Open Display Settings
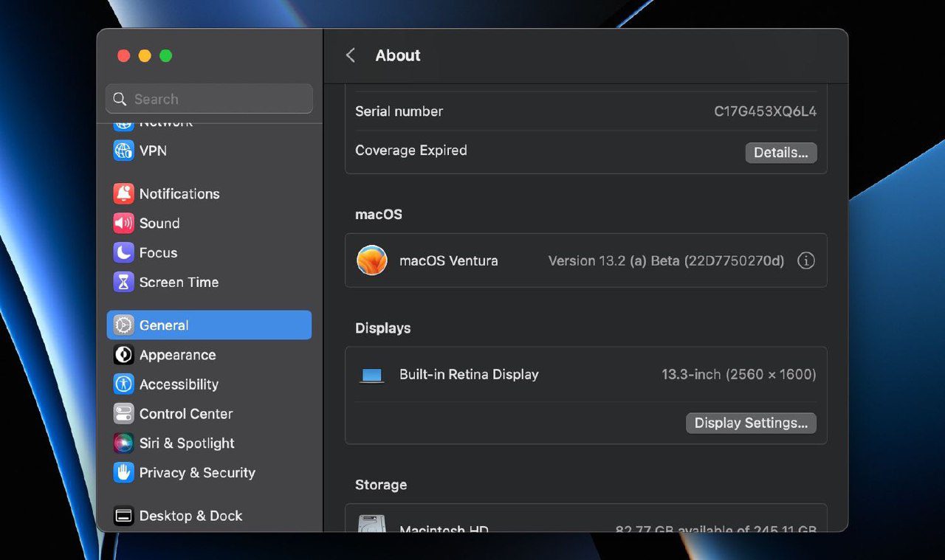The image size is (945, 560). pos(751,423)
